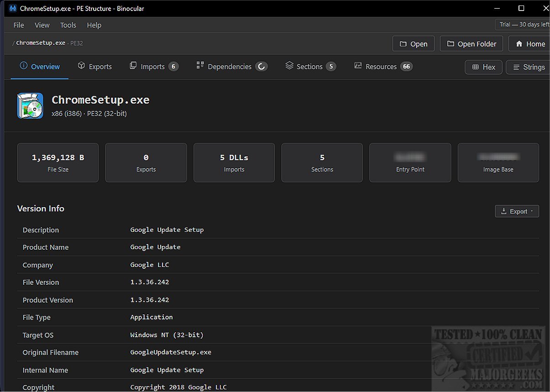Click the x86 (i386) PE32 subtitle
This screenshot has height=392, width=550.
click(89, 114)
